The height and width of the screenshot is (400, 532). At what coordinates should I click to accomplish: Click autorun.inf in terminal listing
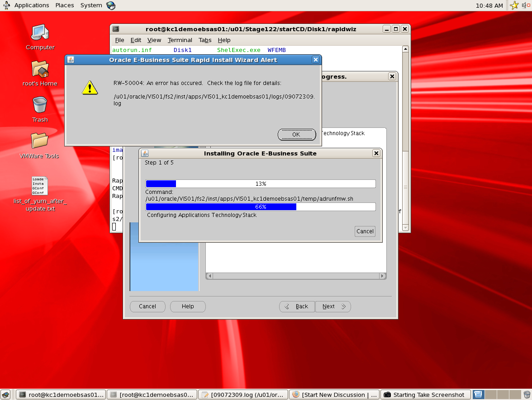132,50
